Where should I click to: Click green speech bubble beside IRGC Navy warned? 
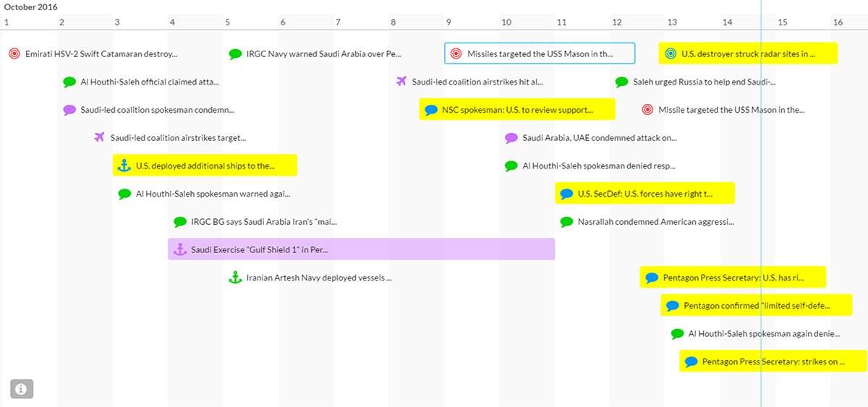pos(235,53)
